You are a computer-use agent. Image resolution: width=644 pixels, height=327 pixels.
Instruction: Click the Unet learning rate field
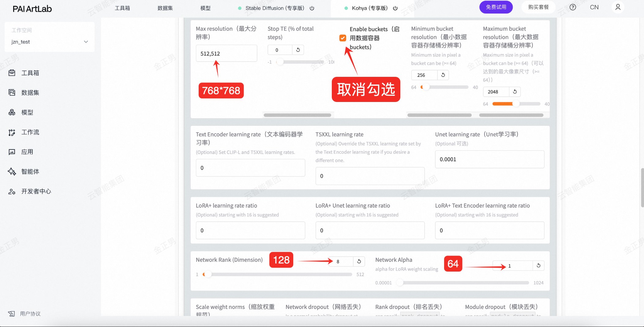pos(490,159)
